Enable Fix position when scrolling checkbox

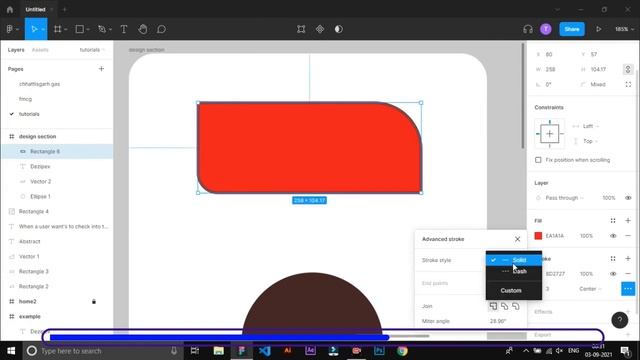(x=538, y=160)
